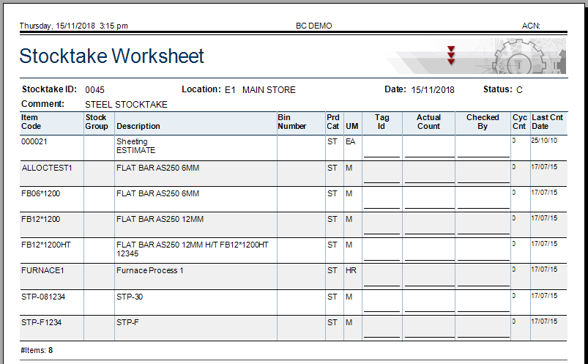Click the Checked By blank for STP-F1234
This screenshot has height=364, width=588.
(483, 328)
